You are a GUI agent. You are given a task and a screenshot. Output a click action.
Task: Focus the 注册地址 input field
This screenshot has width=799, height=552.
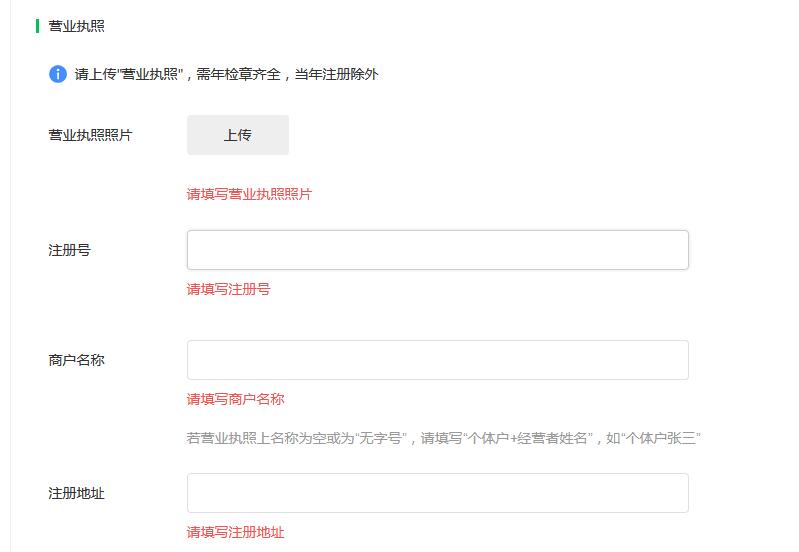click(438, 493)
